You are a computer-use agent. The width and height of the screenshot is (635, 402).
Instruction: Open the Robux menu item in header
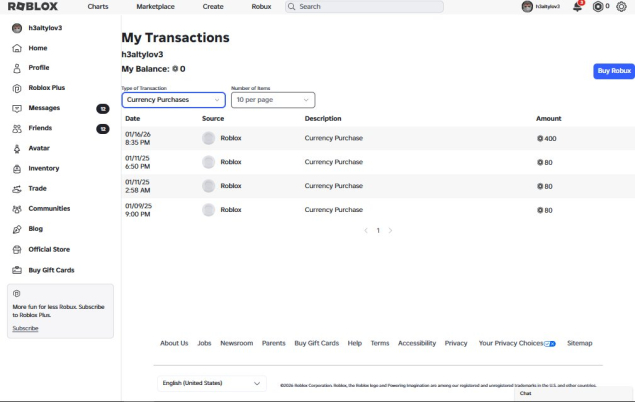[261, 6]
